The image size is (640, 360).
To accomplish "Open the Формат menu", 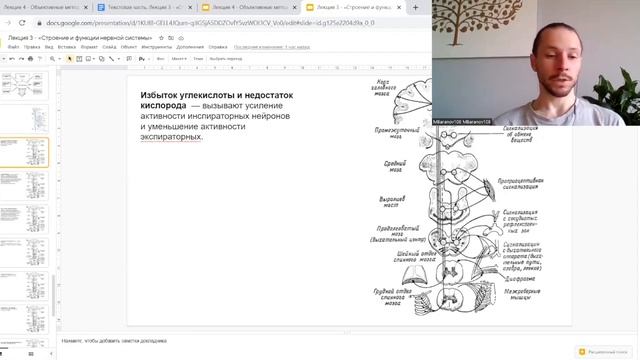I will (89, 47).
